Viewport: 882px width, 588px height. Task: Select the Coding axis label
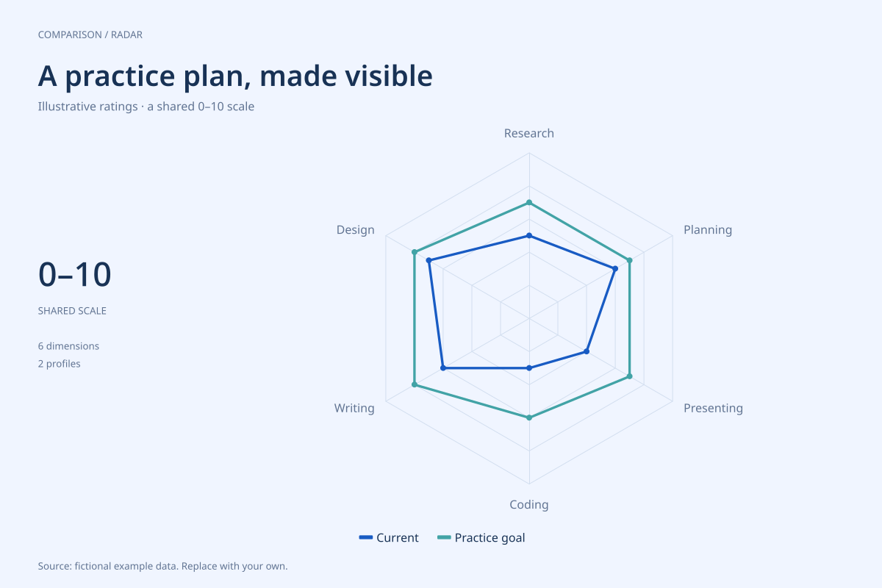pyautogui.click(x=529, y=505)
